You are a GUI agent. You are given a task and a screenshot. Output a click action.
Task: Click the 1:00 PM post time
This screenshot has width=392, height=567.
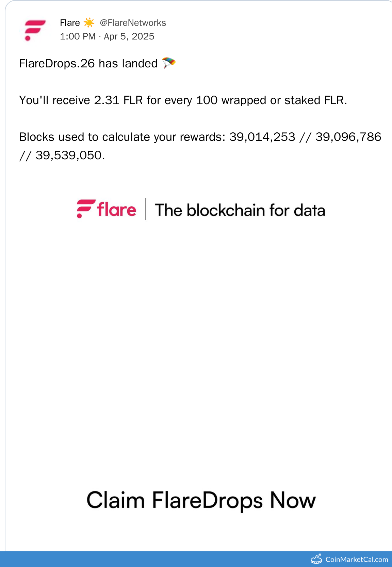pos(78,36)
